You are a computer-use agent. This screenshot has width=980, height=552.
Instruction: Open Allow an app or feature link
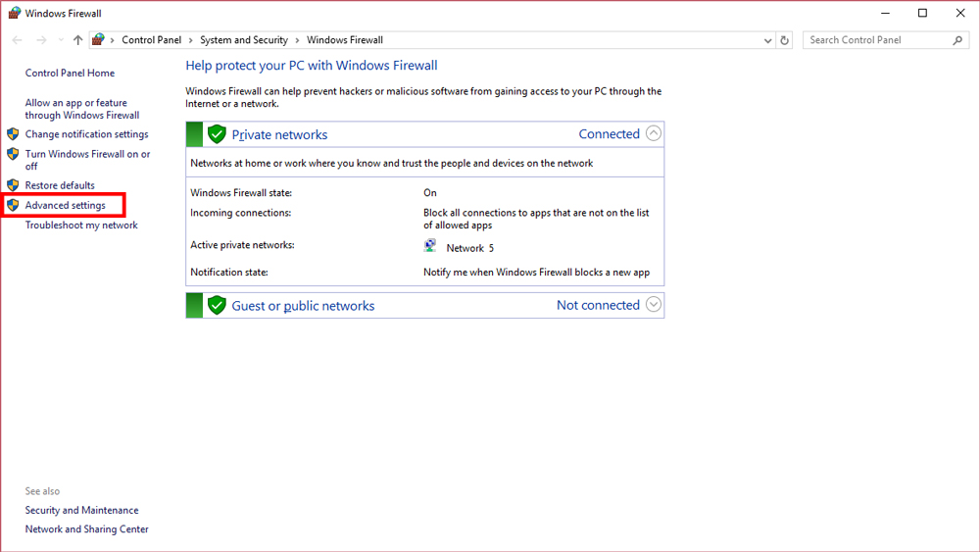tap(82, 109)
